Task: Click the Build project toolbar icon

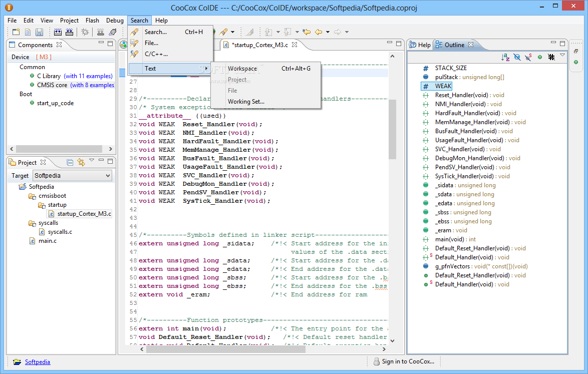Action: tap(58, 32)
